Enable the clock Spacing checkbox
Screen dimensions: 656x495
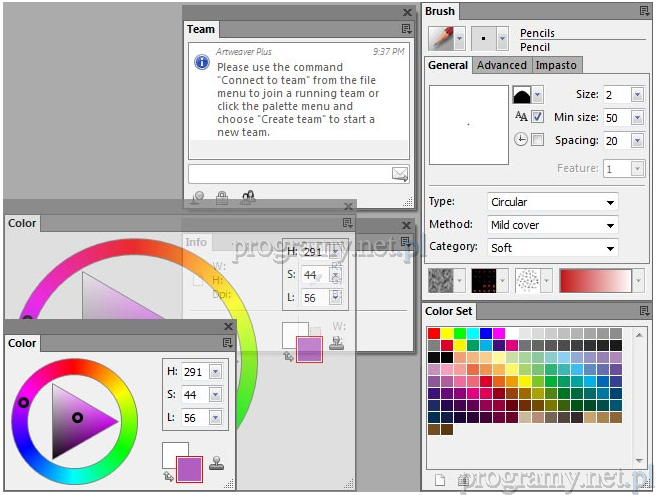click(537, 140)
